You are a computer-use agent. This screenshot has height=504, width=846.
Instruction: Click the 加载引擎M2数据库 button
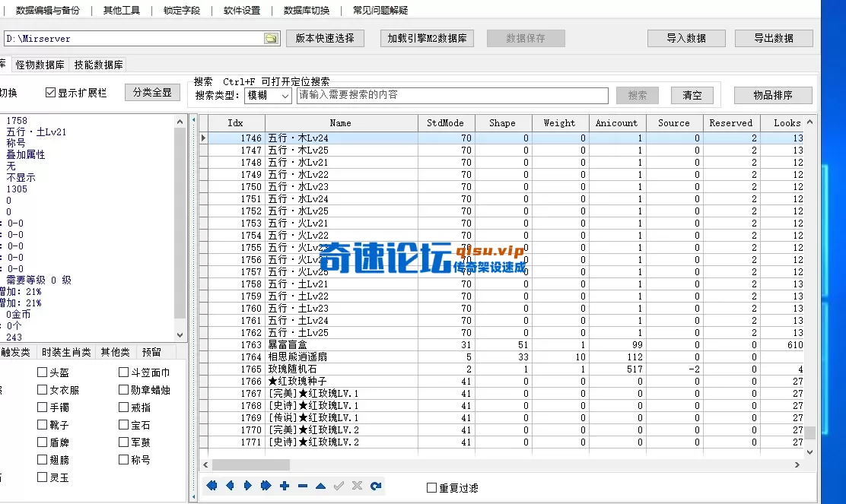[x=427, y=37]
